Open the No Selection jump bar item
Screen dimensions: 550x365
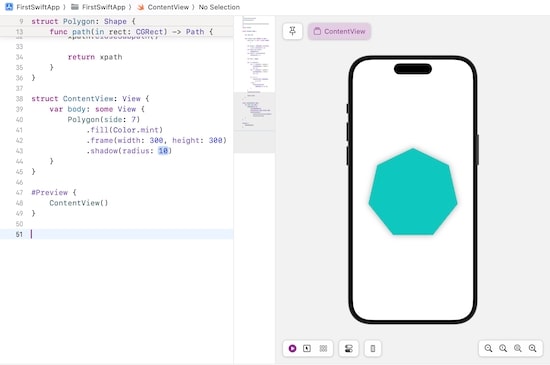[x=219, y=7]
